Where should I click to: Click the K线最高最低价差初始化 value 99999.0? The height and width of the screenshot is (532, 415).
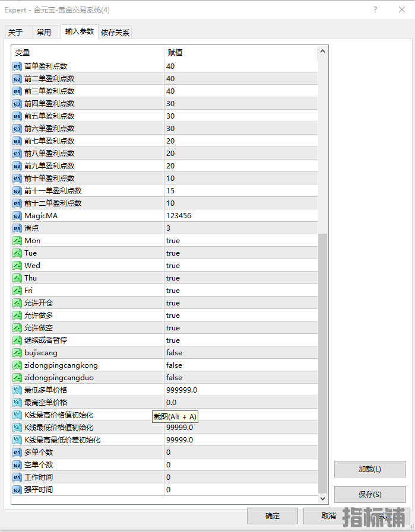(x=180, y=439)
